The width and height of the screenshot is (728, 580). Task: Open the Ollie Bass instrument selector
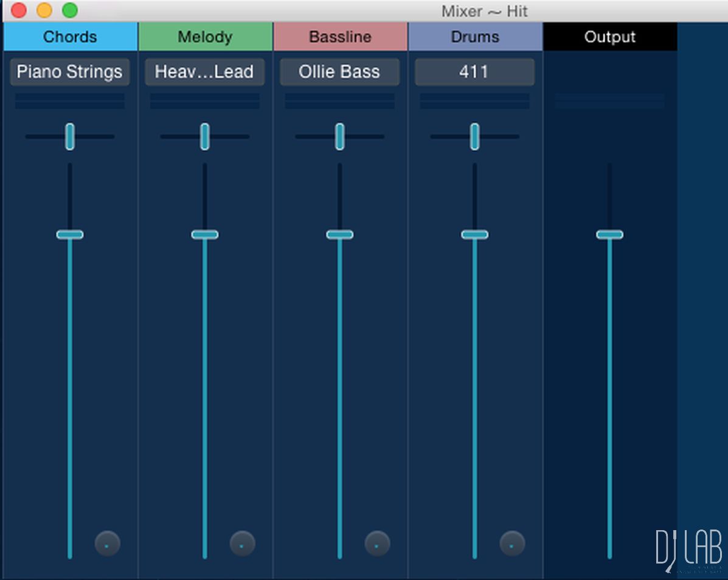coord(339,72)
